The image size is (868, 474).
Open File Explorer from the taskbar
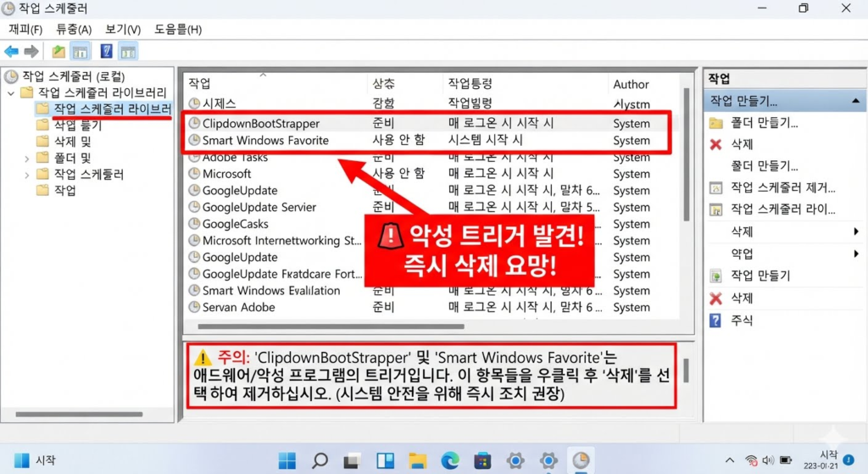point(417,460)
